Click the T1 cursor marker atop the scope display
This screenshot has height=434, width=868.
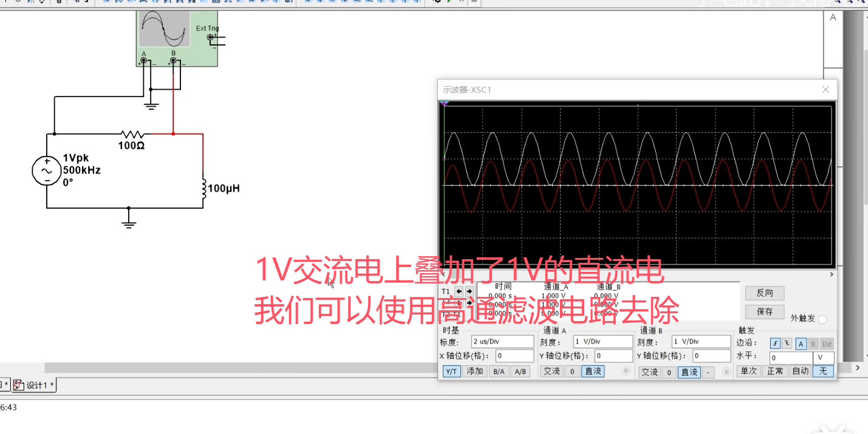(x=445, y=104)
